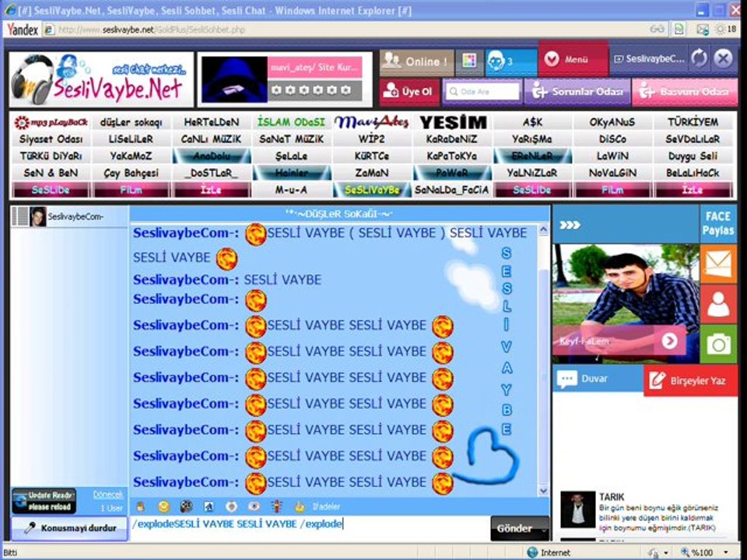The width and height of the screenshot is (747, 560).
Task: Click the chat scrollbar down arrow
Action: [x=544, y=491]
